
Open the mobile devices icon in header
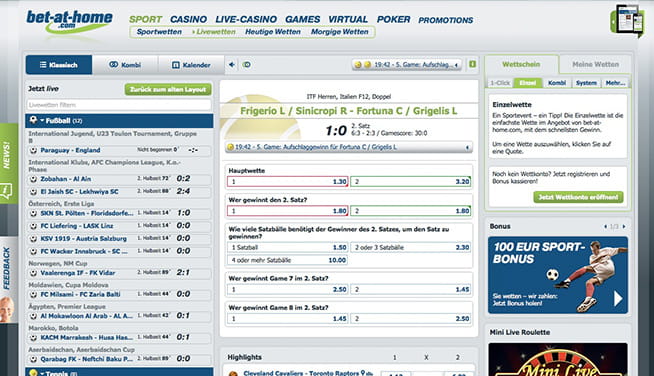pyautogui.click(x=628, y=20)
